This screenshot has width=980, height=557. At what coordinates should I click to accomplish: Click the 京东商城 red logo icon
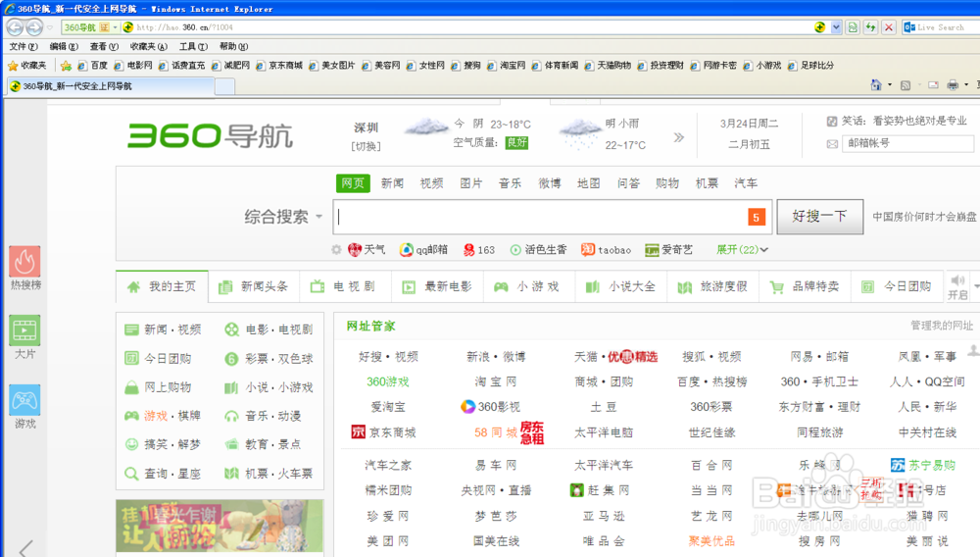coord(358,432)
